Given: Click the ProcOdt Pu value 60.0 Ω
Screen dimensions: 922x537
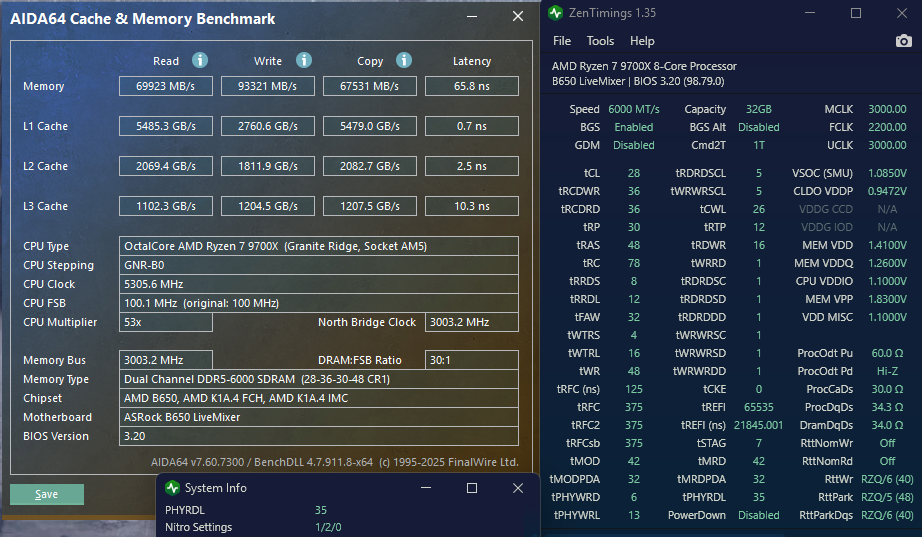Looking at the screenshot, I should tap(887, 353).
